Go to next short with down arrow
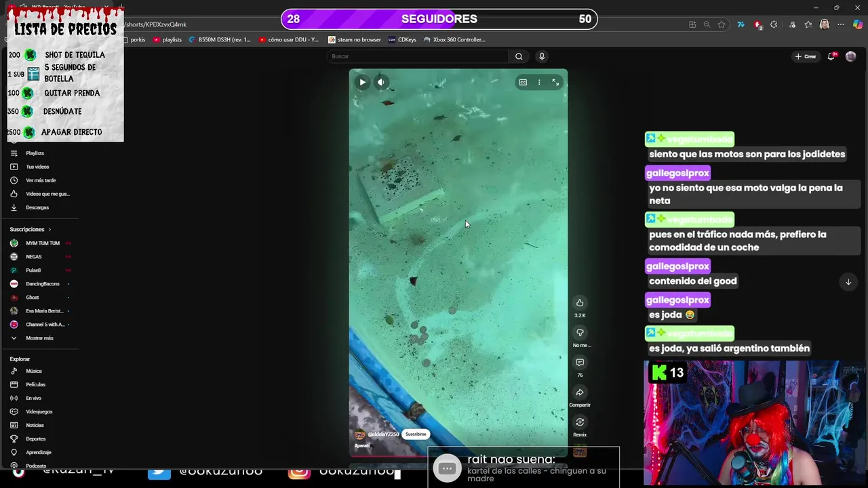This screenshot has width=868, height=488. [848, 282]
